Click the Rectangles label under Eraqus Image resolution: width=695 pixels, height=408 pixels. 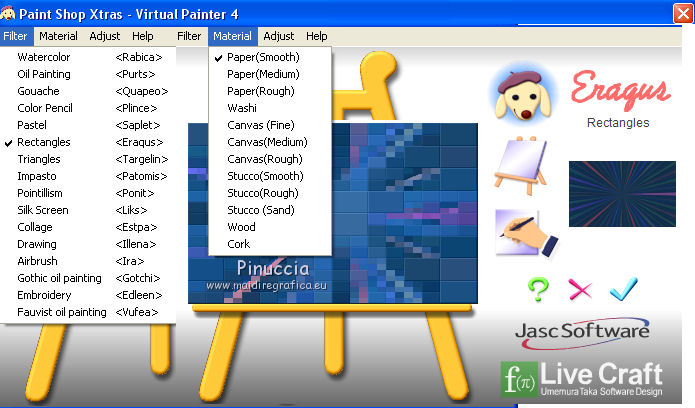[x=618, y=123]
